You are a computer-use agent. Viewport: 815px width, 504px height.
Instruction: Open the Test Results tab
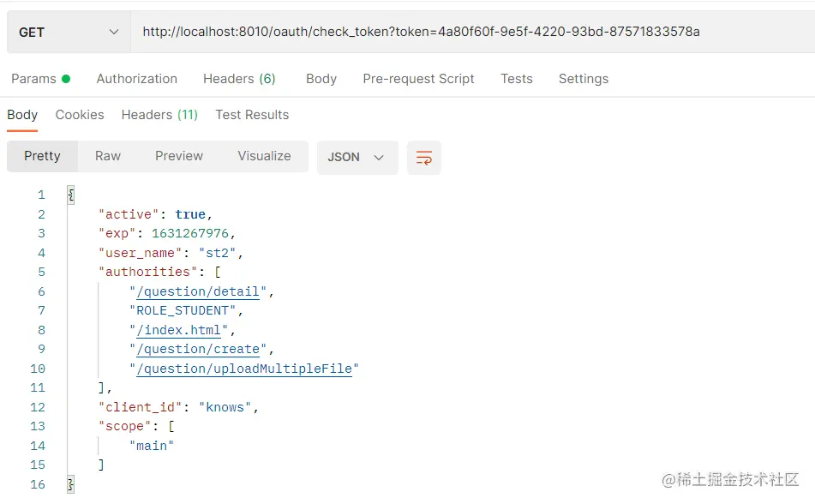(252, 115)
